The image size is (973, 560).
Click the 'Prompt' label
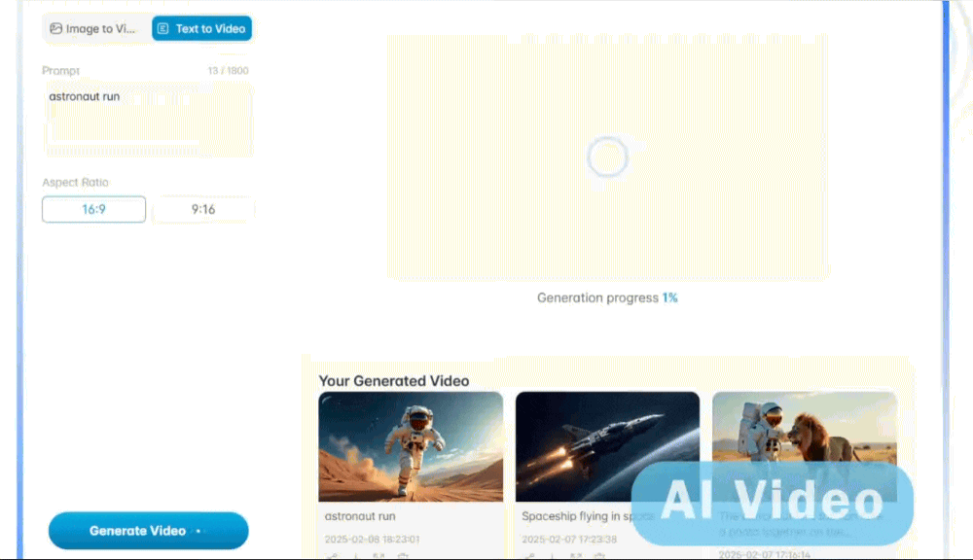[60, 71]
